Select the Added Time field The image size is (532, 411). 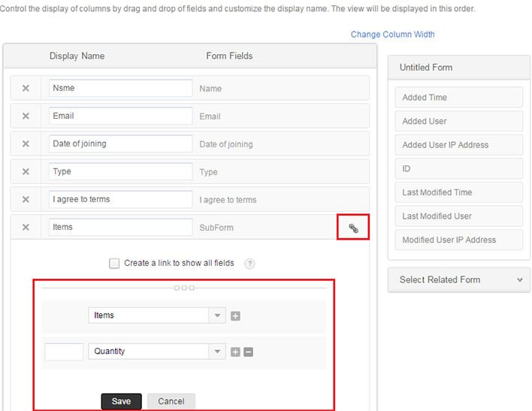[458, 98]
